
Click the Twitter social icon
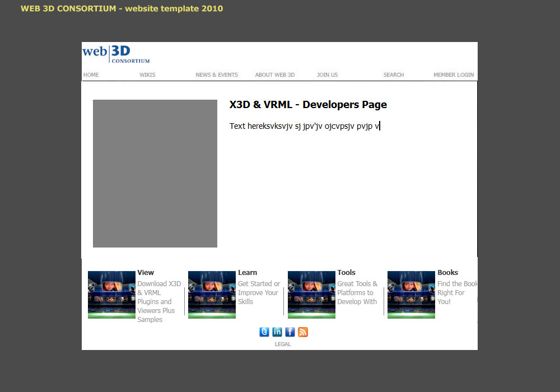[x=264, y=332]
